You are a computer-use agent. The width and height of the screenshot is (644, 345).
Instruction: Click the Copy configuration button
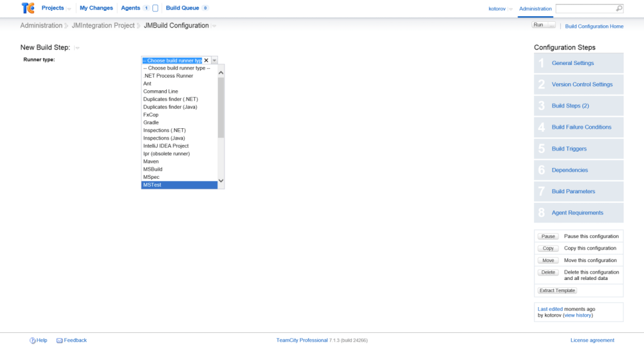(x=548, y=249)
